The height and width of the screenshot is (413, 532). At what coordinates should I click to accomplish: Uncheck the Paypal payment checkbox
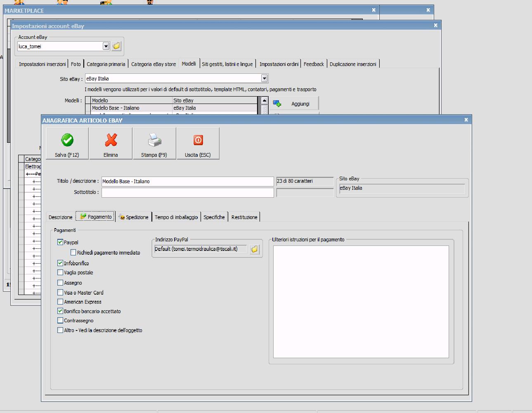coord(60,242)
